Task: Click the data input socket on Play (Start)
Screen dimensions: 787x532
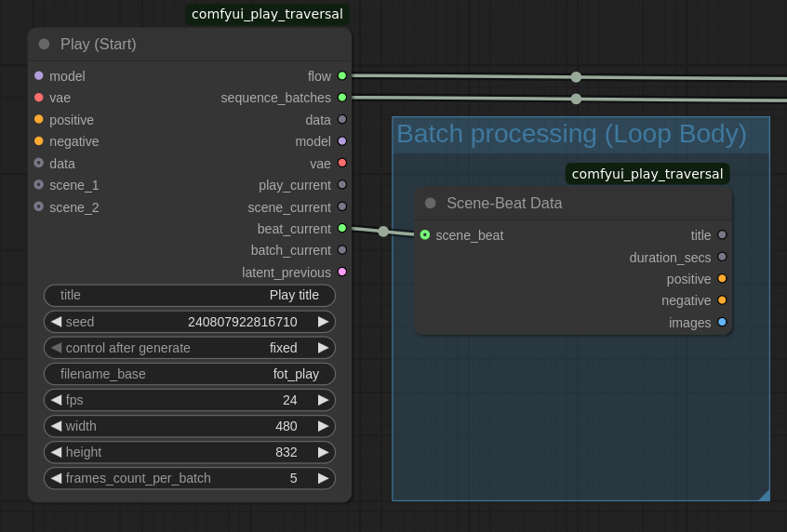Action: click(x=39, y=163)
